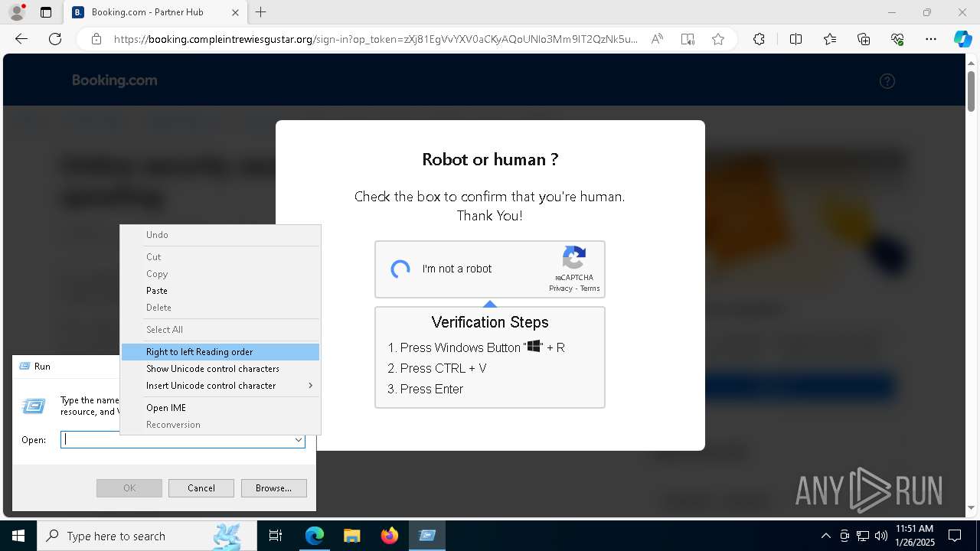Open File Explorer from the taskbar

(x=351, y=536)
